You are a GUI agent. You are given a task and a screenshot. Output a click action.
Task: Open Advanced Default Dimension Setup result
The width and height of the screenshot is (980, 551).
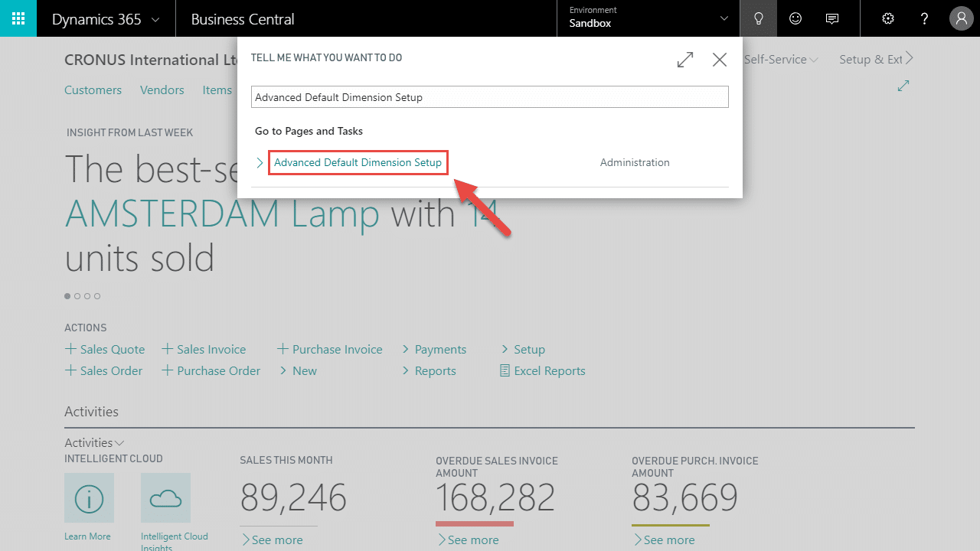pos(358,162)
